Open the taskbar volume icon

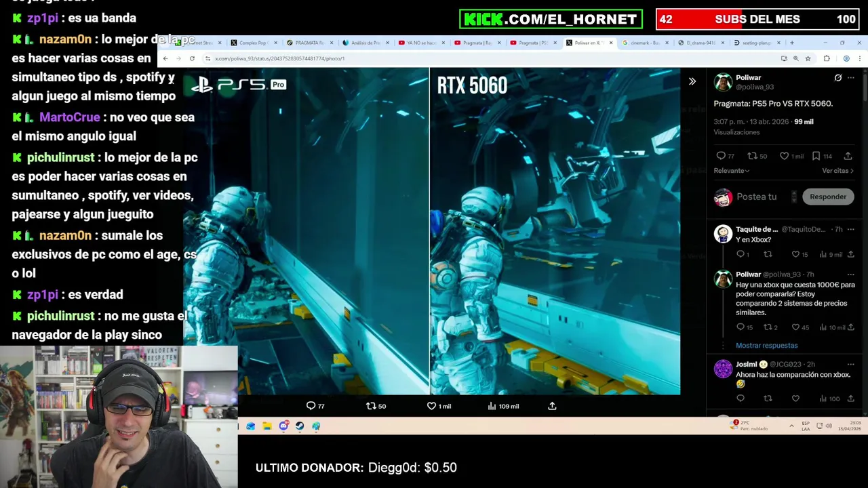[x=830, y=426]
